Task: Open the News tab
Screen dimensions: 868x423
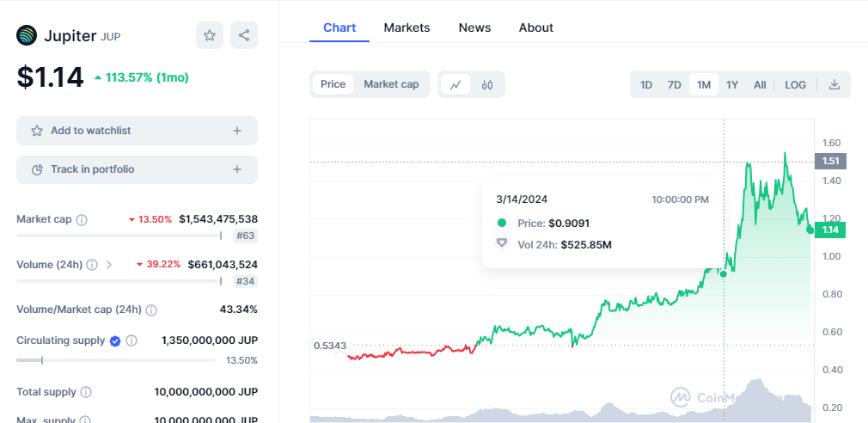Action: click(474, 28)
